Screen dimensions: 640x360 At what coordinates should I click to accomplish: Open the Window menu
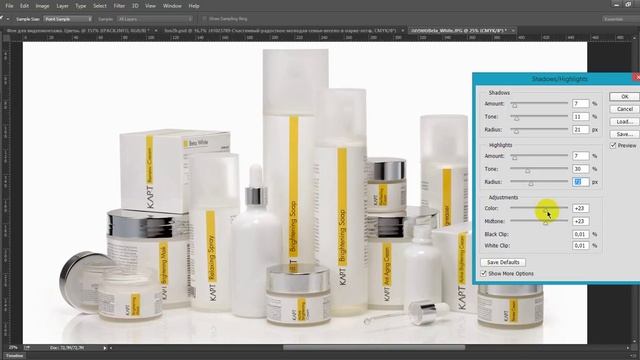click(172, 6)
